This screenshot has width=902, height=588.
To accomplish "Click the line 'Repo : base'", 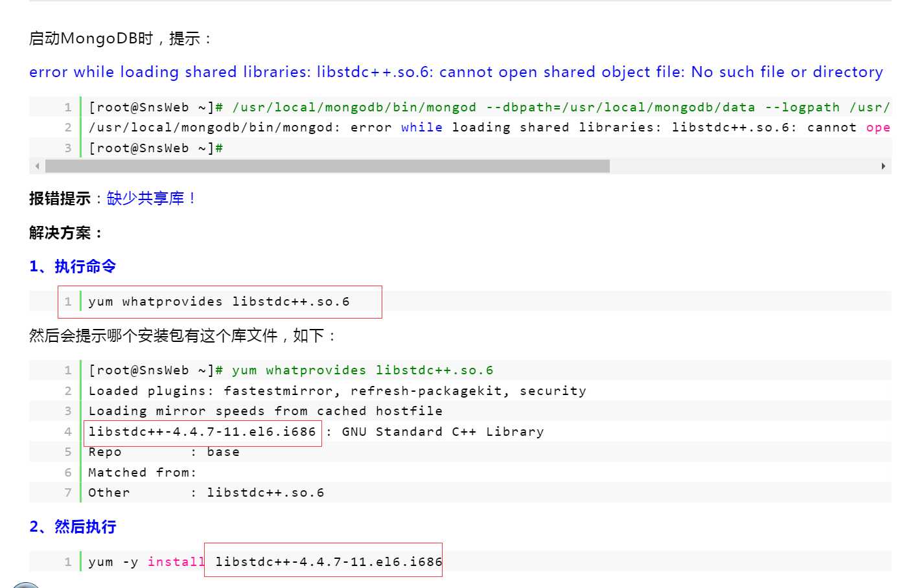I will 164,452.
